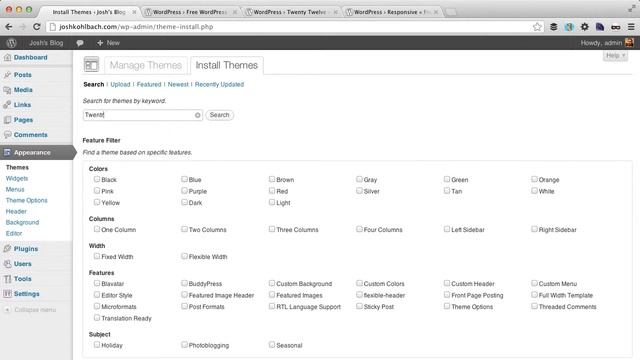Viewport: 640px width, 360px height.
Task: Open the WordPress logo menu
Action: click(11, 43)
